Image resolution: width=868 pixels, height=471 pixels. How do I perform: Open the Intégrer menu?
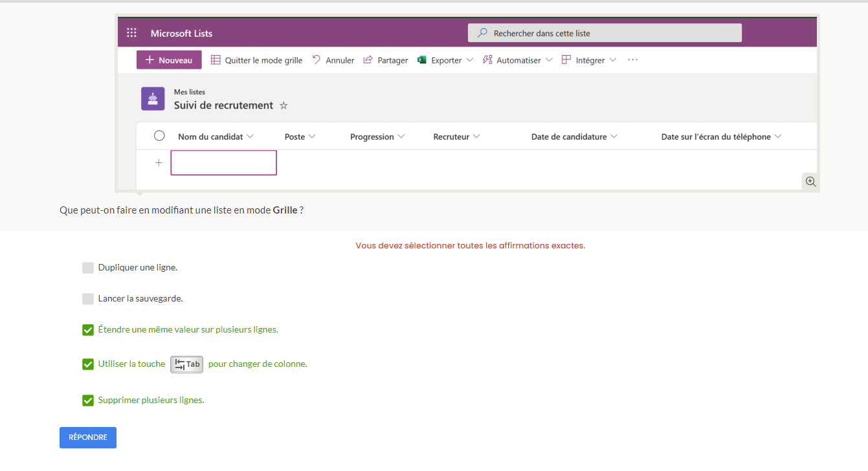point(589,60)
